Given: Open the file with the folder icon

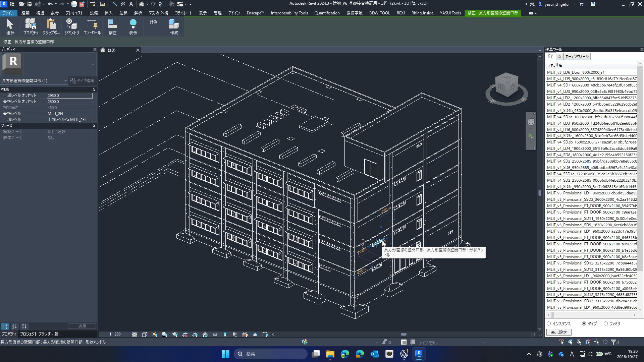Looking at the screenshot, I should click(x=21, y=4).
